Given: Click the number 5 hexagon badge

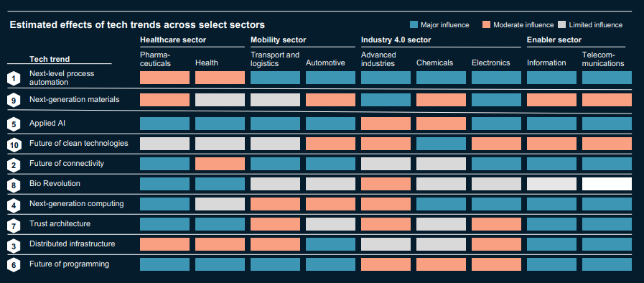Looking at the screenshot, I should pos(14,124).
